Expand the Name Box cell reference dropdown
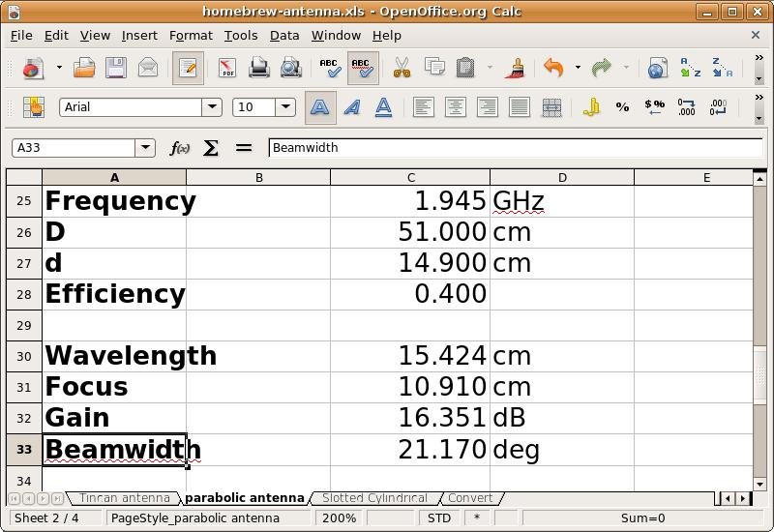Viewport: 774px width, 532px height. coord(145,148)
